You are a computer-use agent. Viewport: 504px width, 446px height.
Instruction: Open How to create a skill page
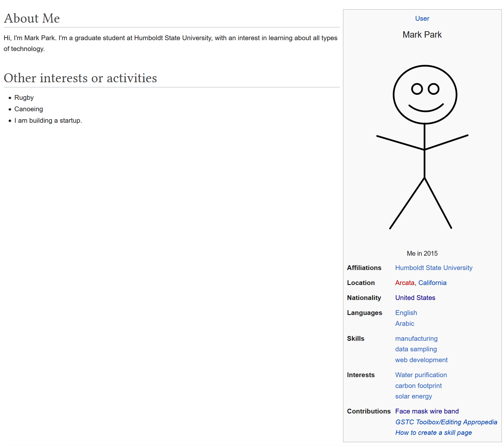tap(433, 433)
